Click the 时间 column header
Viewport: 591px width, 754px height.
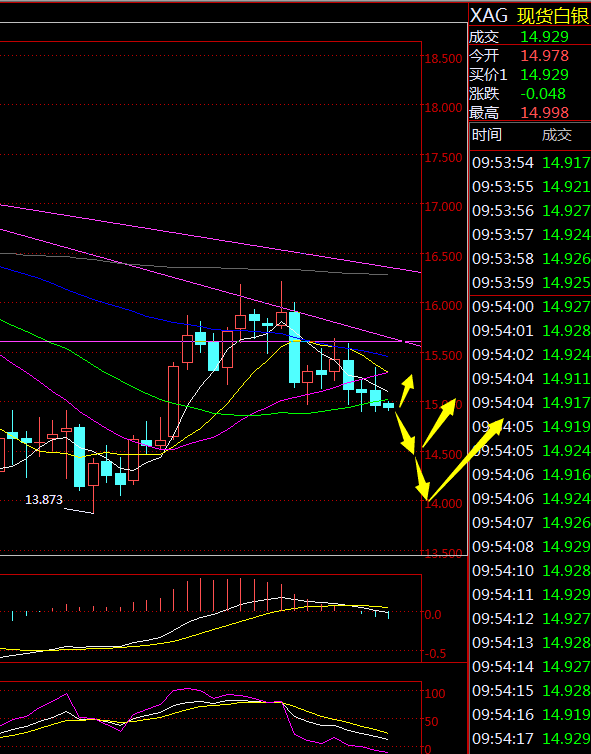(487, 135)
